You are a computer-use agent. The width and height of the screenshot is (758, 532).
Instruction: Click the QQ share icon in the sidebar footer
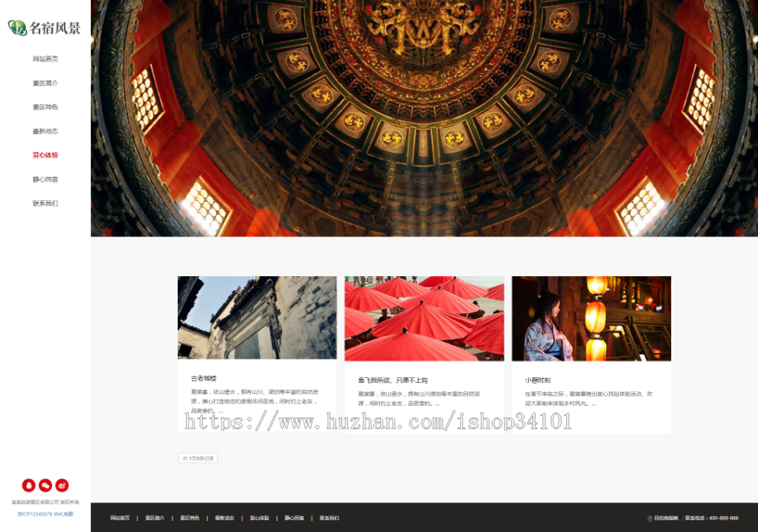tap(29, 485)
